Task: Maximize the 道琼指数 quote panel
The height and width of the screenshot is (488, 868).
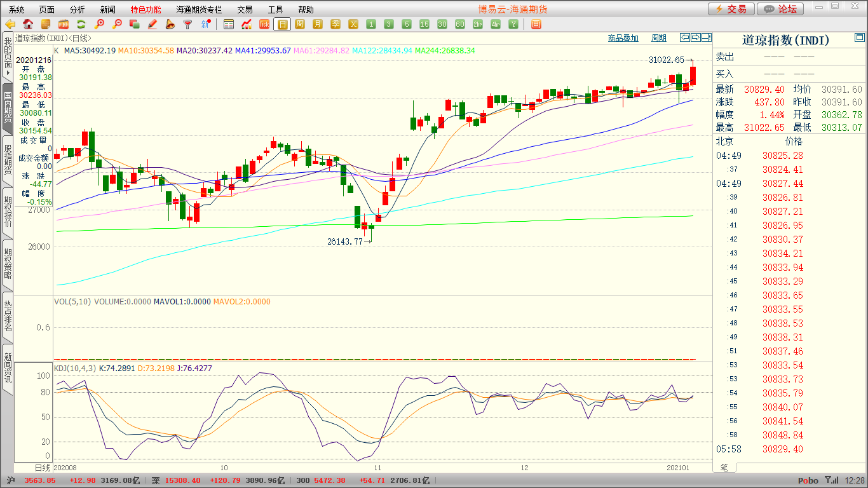Action: [x=859, y=39]
